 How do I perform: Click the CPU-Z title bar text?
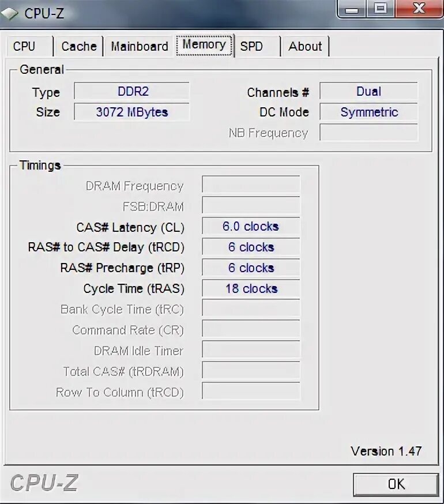pyautogui.click(x=44, y=13)
